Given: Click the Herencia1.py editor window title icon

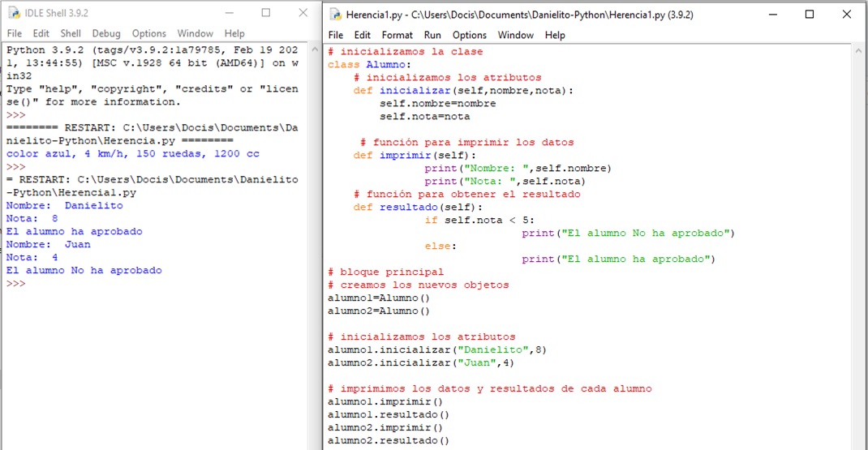Looking at the screenshot, I should pyautogui.click(x=335, y=15).
